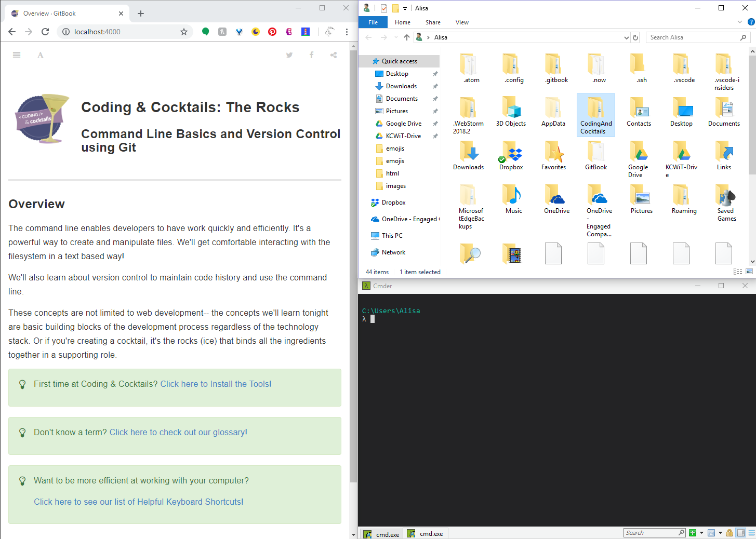756x539 pixels.
Task: Click 'Click here to Install the Tools!' link
Action: (216, 384)
